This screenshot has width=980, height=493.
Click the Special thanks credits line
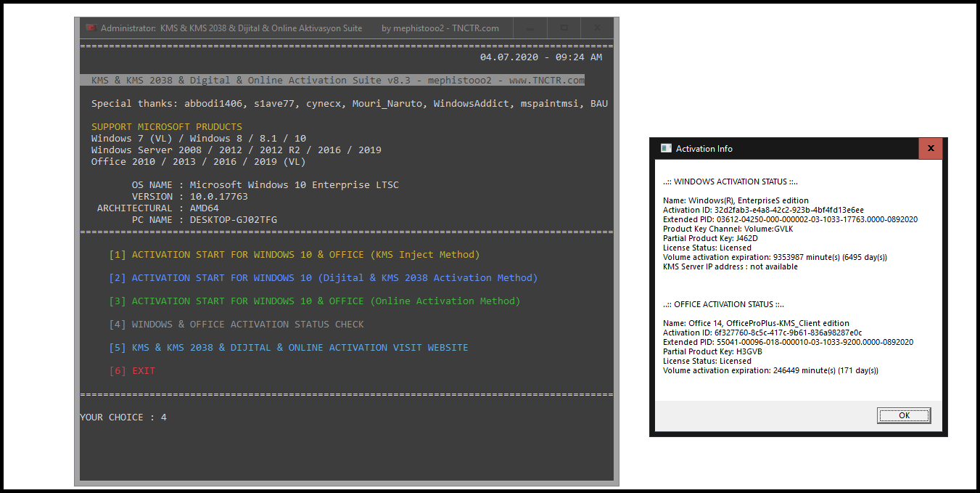[350, 104]
